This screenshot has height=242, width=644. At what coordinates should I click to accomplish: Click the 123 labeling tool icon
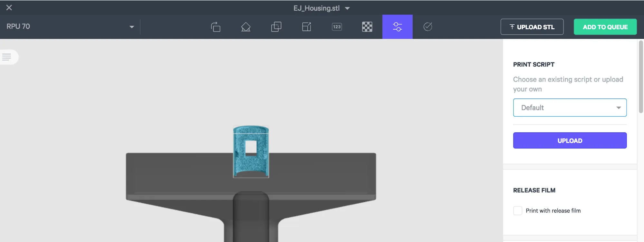click(x=337, y=27)
